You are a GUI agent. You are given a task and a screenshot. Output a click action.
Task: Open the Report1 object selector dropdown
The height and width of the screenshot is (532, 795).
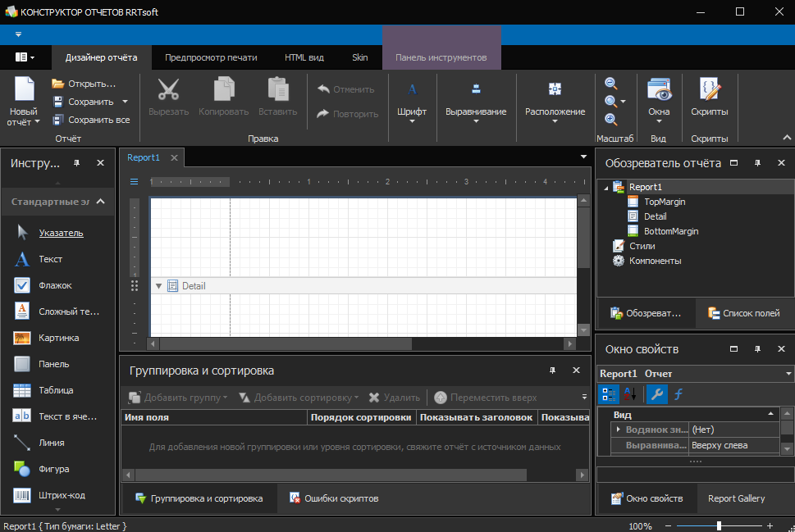coord(788,374)
